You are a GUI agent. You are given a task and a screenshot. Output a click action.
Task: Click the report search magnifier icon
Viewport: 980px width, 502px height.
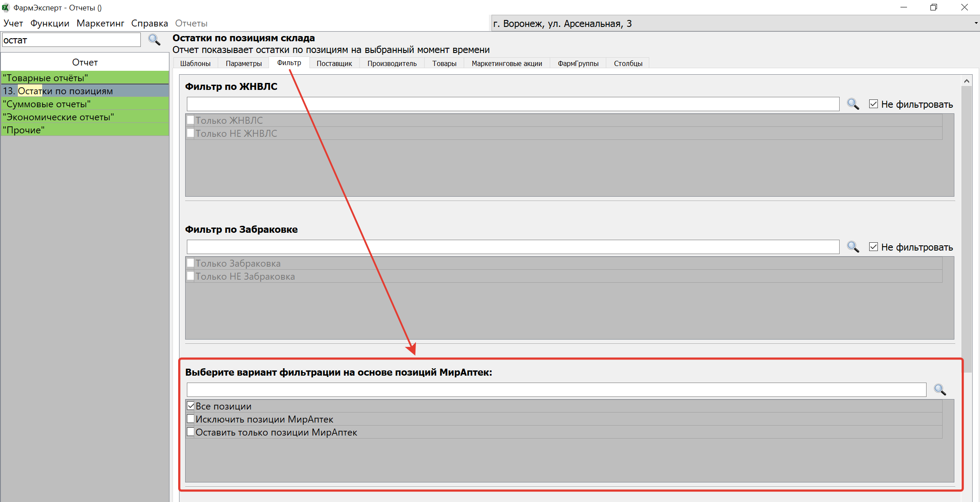point(154,40)
